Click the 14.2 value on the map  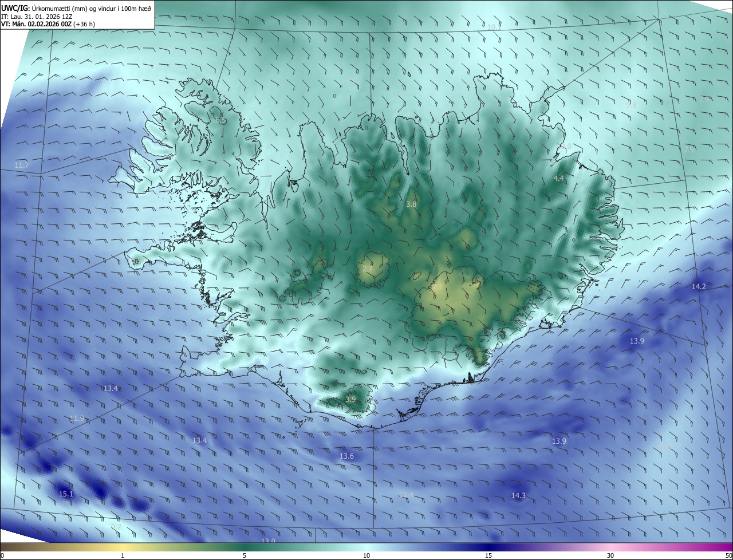699,286
